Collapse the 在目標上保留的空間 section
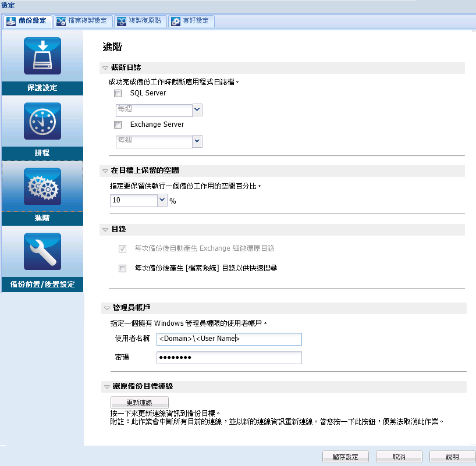The width and height of the screenshot is (476, 466). coord(105,171)
